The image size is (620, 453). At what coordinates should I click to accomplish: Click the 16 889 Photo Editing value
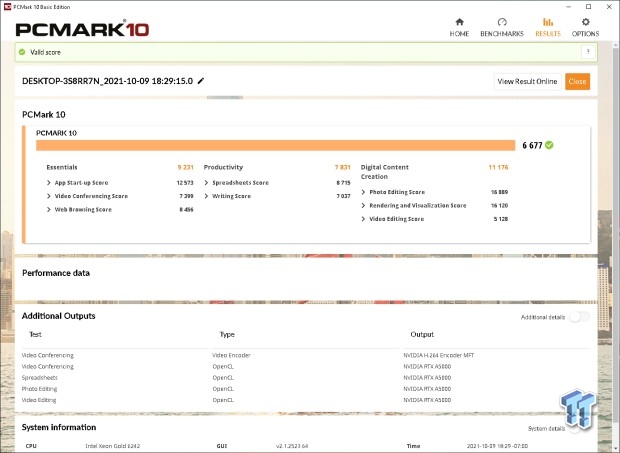point(499,192)
